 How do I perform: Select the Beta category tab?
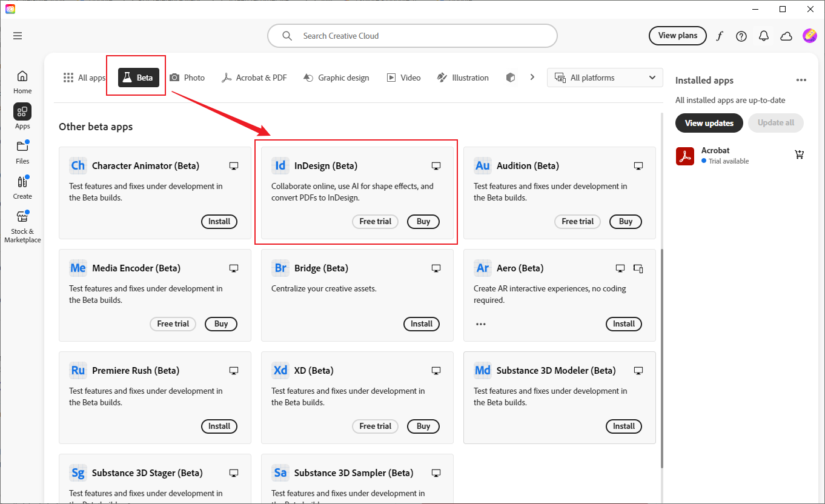(138, 78)
